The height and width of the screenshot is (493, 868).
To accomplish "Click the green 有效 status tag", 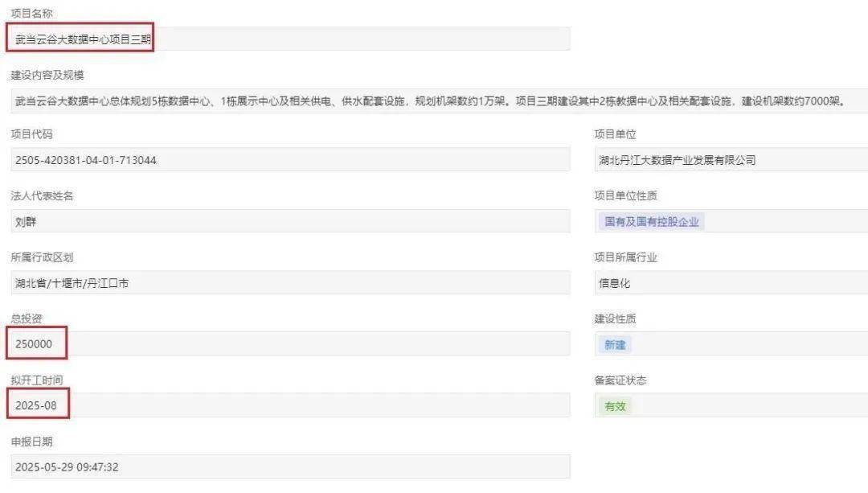I will coord(615,406).
